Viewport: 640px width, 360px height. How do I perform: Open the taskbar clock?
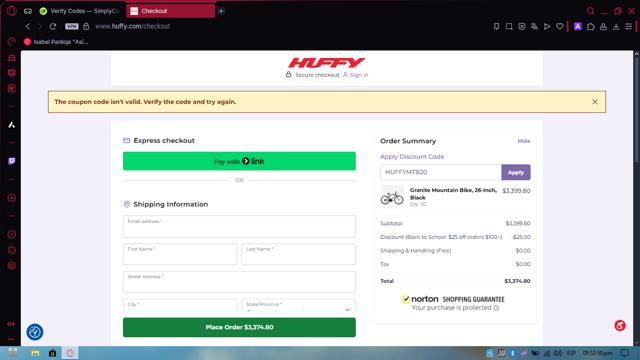(598, 353)
